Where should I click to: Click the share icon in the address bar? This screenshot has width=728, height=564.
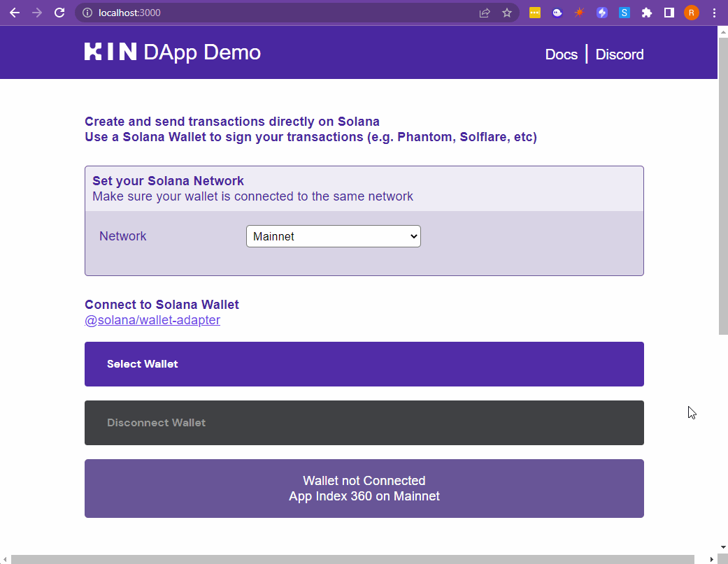(485, 13)
